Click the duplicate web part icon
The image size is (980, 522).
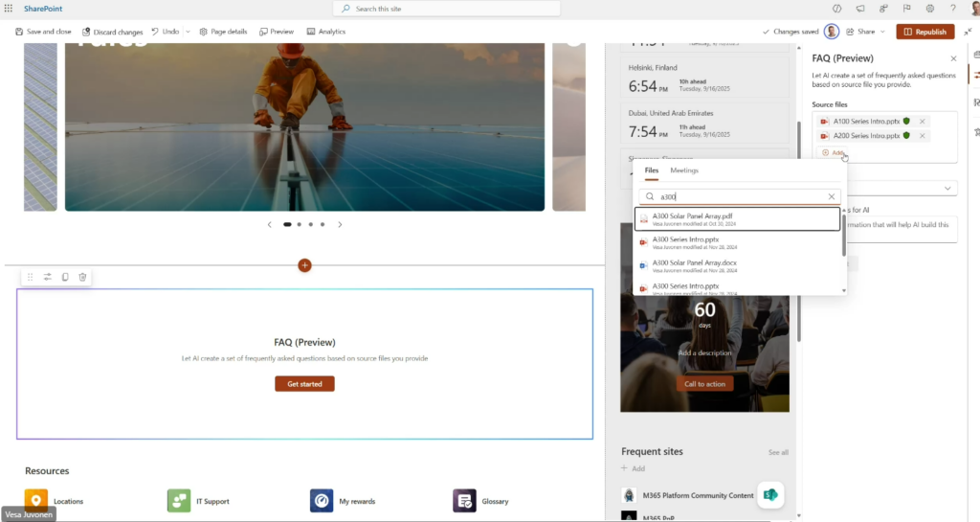tap(65, 277)
